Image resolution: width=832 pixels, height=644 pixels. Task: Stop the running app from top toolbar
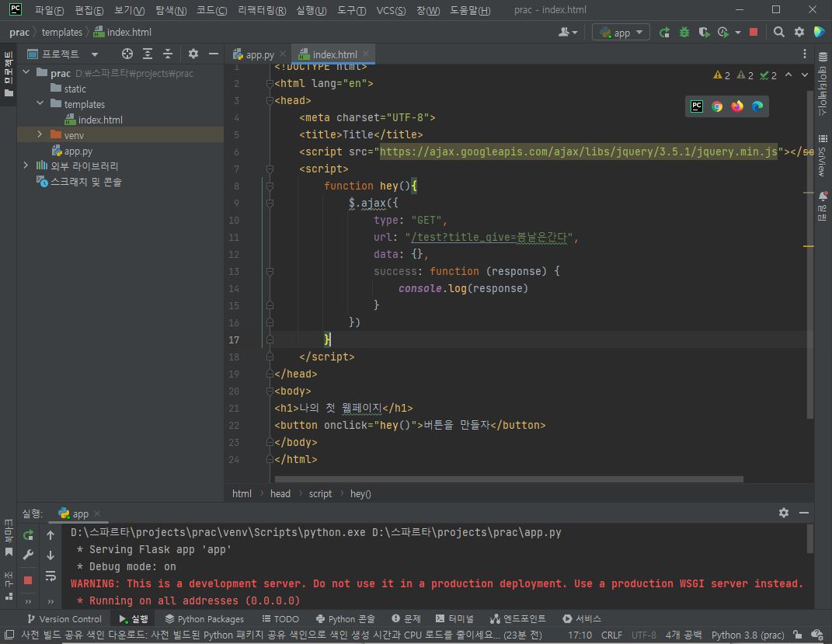tap(753, 33)
